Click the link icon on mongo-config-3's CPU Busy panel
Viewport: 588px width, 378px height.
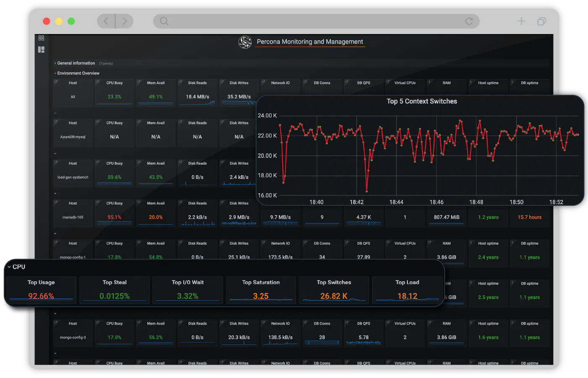point(97,323)
